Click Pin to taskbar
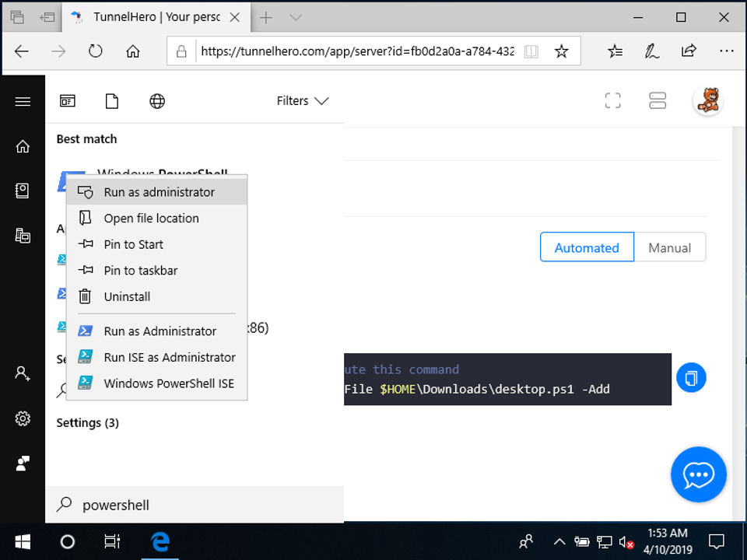Viewport: 747px width, 560px height. [x=140, y=271]
